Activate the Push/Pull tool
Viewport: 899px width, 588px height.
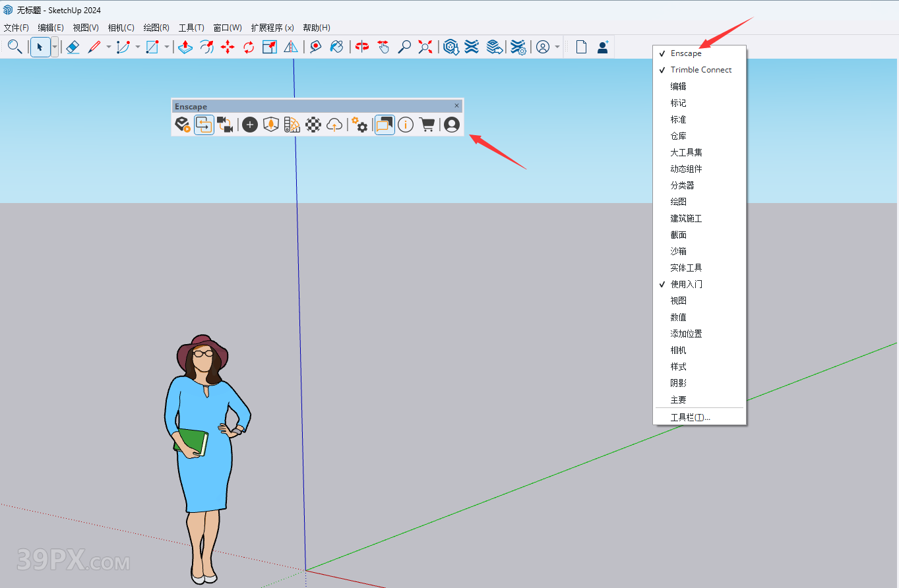[185, 47]
